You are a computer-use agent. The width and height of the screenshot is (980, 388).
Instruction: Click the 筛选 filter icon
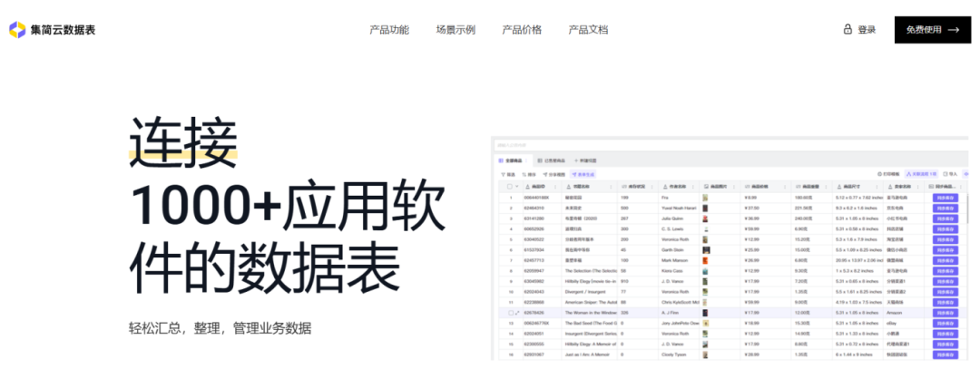(503, 174)
